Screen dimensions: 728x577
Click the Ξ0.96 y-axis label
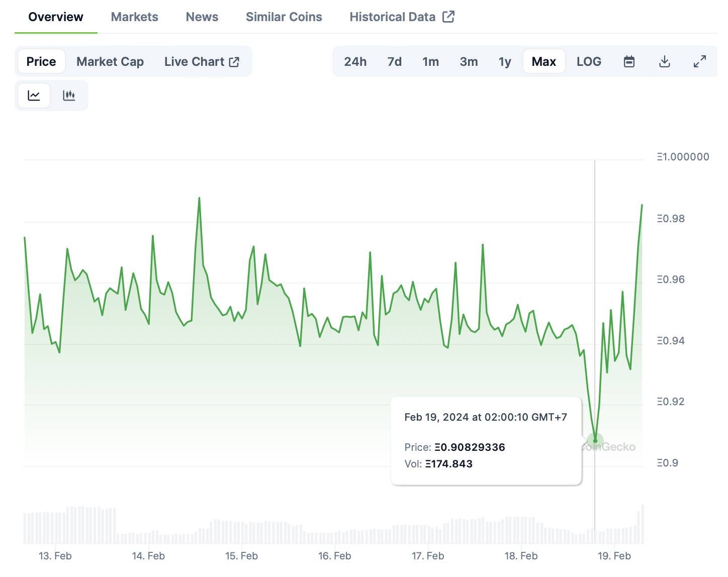(x=671, y=279)
